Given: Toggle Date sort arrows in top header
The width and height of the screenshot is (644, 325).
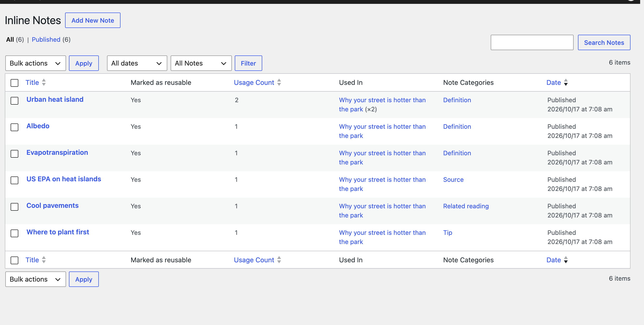Looking at the screenshot, I should pyautogui.click(x=566, y=82).
